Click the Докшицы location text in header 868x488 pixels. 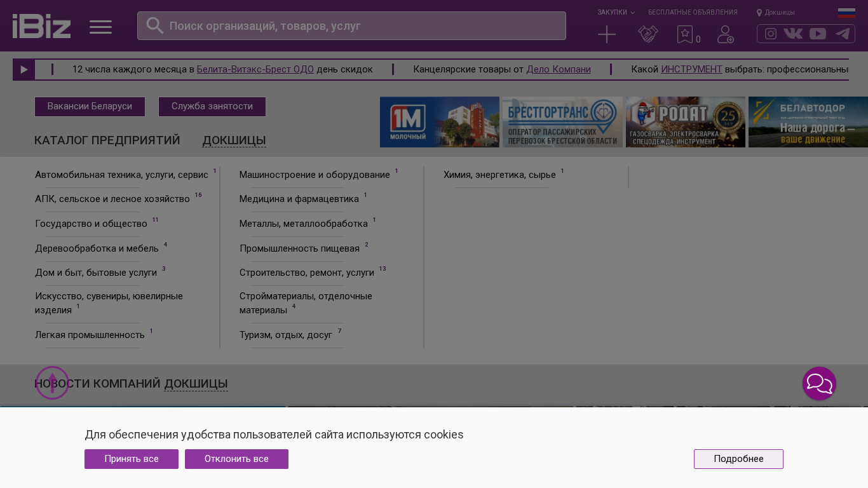click(780, 13)
